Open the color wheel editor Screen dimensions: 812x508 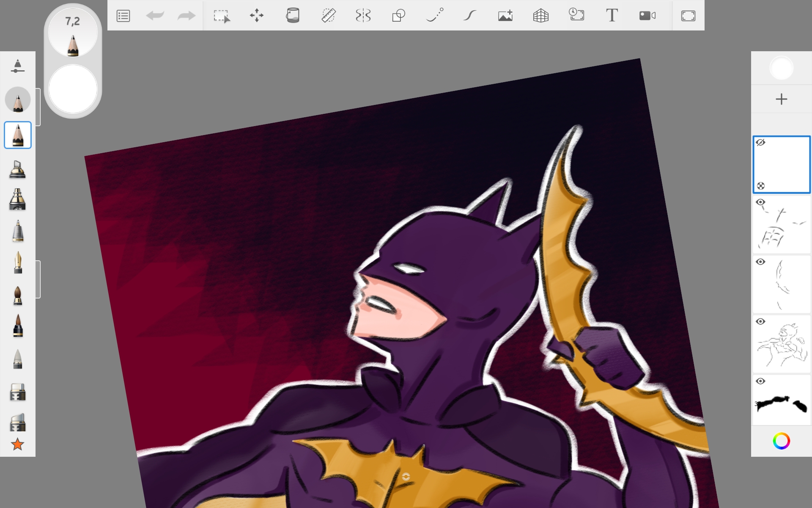pos(781,441)
